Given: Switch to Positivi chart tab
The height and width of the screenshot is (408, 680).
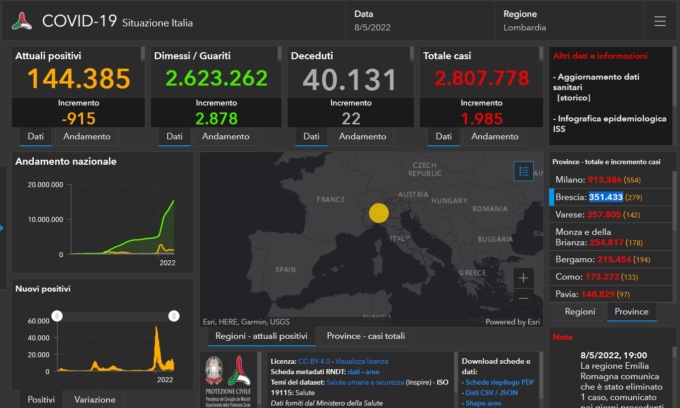Looking at the screenshot, I should click(x=41, y=399).
